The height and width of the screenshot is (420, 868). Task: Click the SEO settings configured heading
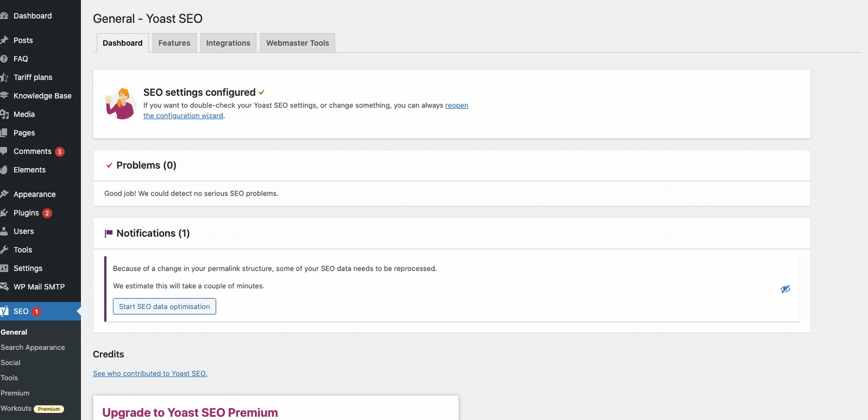tap(199, 92)
